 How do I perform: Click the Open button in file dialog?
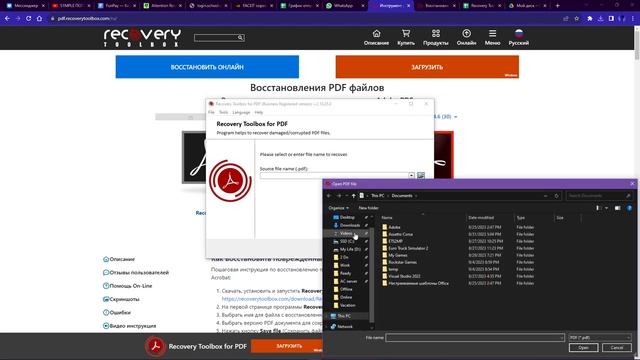[583, 348]
